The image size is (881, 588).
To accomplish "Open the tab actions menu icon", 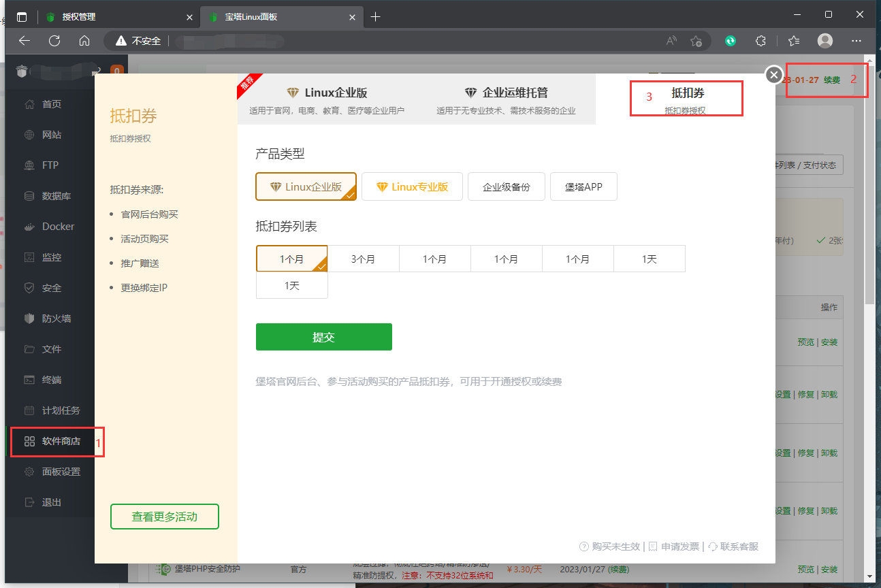I will [x=22, y=16].
